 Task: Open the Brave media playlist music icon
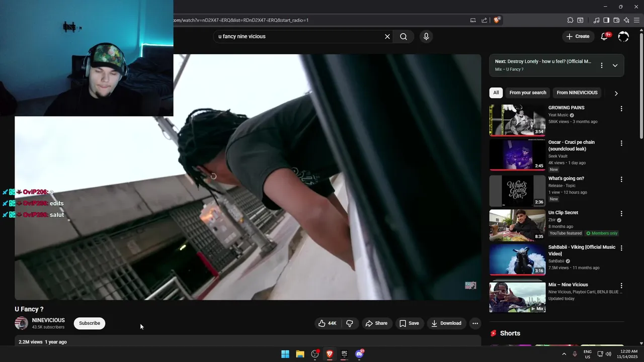596,20
